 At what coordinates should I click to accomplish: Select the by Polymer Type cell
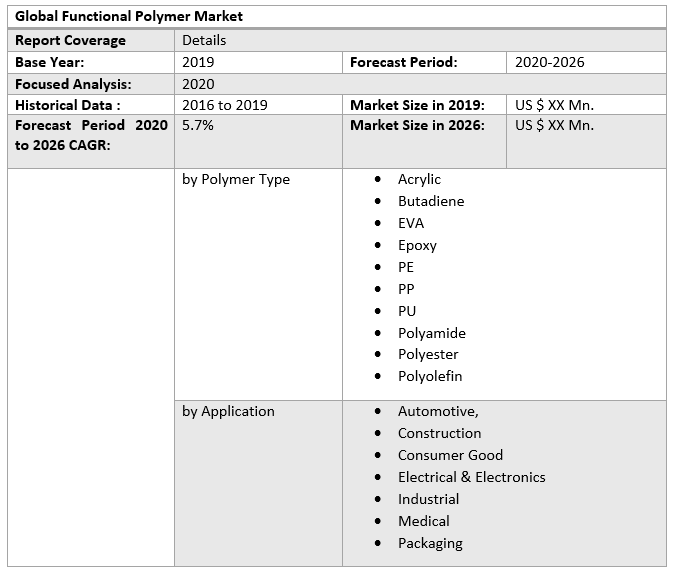236,179
